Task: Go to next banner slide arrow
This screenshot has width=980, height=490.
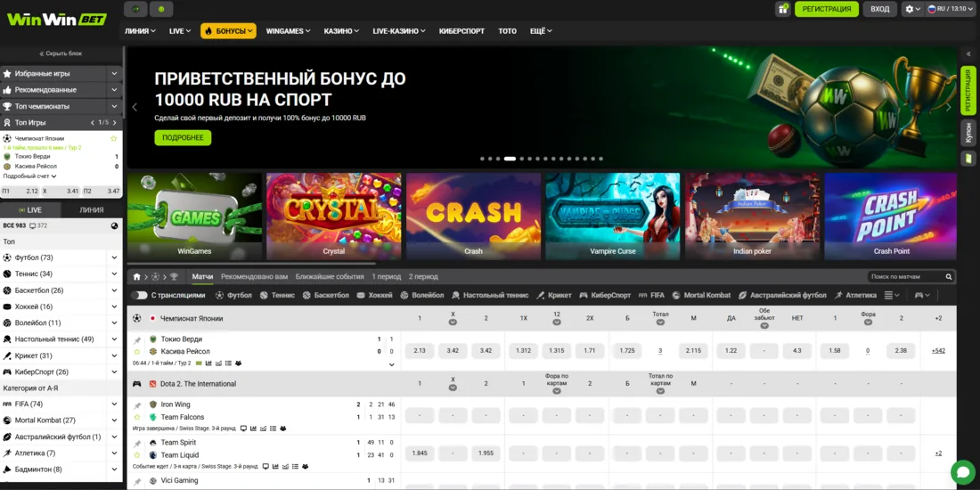Action: (948, 107)
